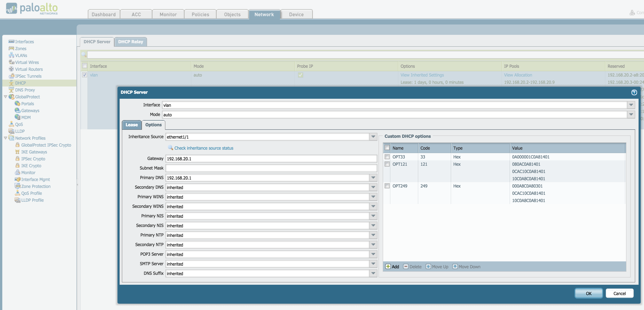This screenshot has width=644, height=310.
Task: Select the GlobalProtect Gateways item
Action: click(30, 110)
